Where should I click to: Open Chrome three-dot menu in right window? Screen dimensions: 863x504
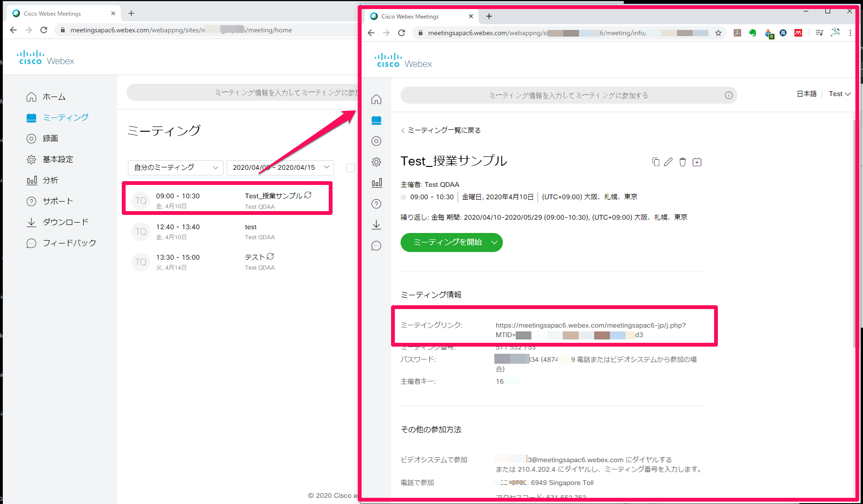pyautogui.click(x=850, y=33)
